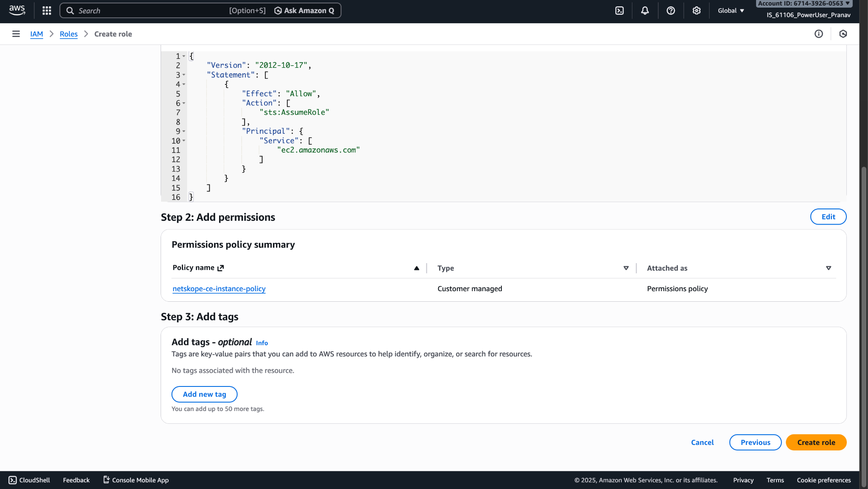Open the Amazon Q hexagon panel icon
868x489 pixels.
[x=843, y=34]
